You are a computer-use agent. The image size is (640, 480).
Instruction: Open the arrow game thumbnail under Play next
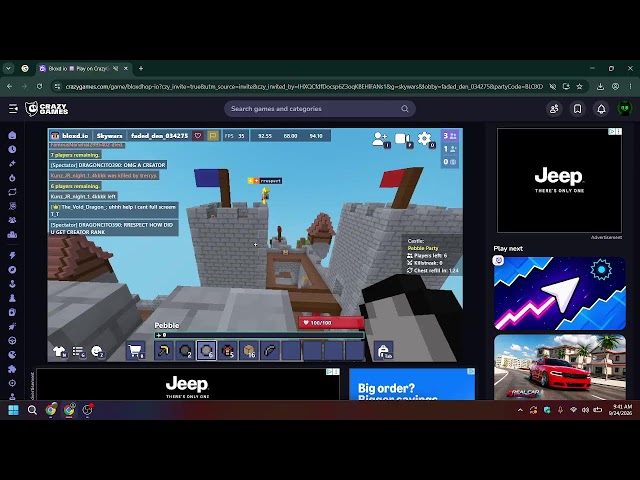560,293
